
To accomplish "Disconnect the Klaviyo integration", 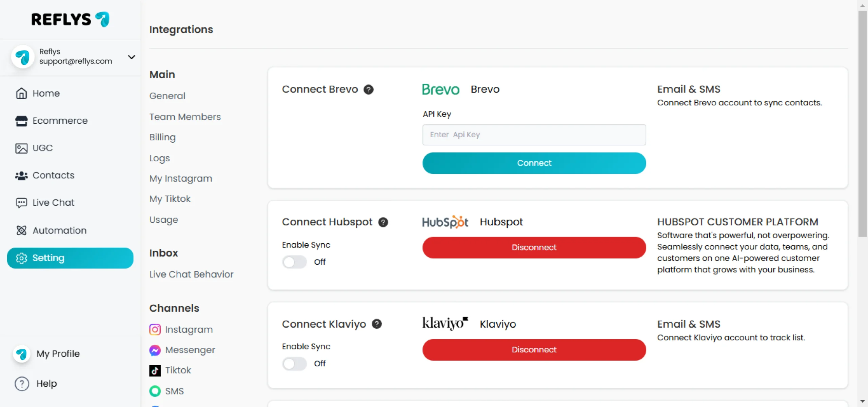I will (534, 350).
